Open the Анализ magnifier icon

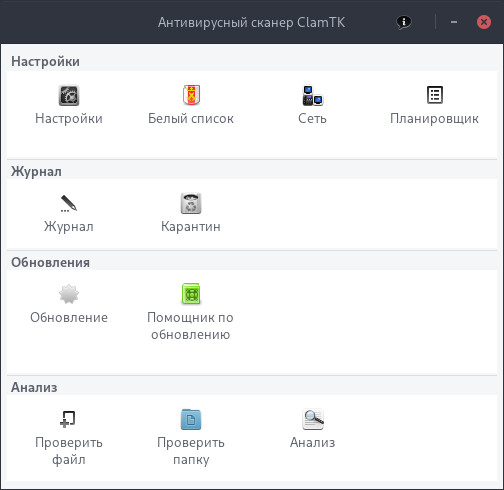313,419
